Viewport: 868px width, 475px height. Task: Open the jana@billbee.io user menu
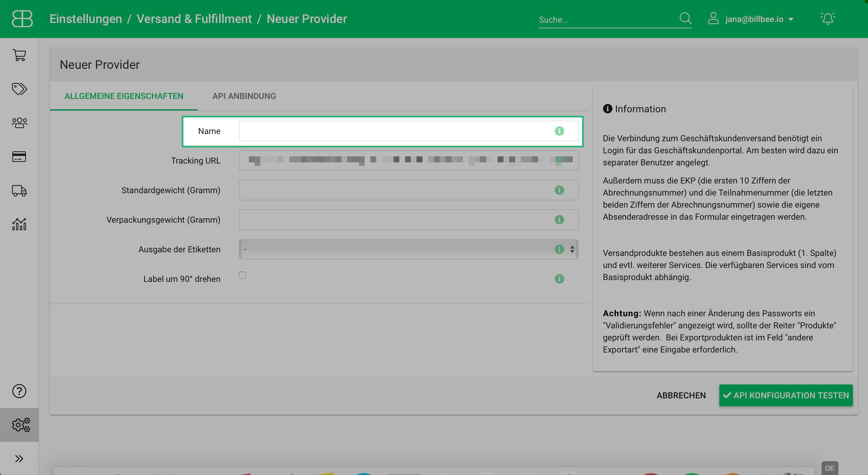(x=754, y=19)
